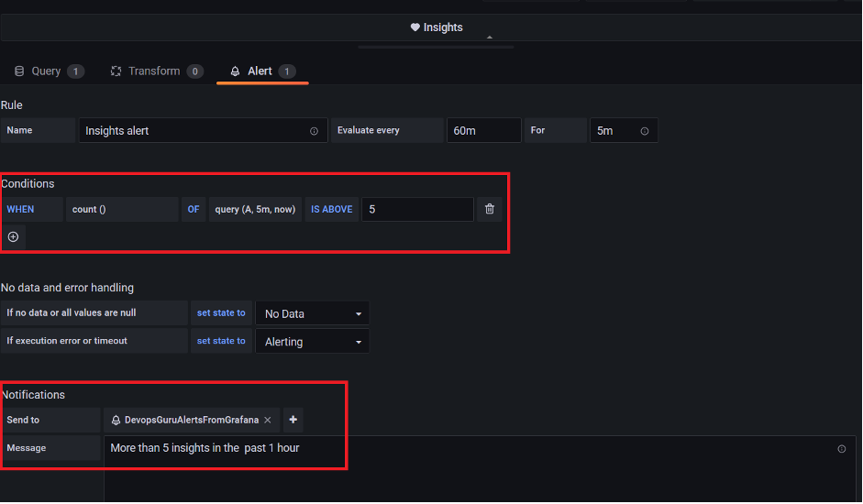Click the OF label in the condition
The image size is (863, 504).
[194, 209]
